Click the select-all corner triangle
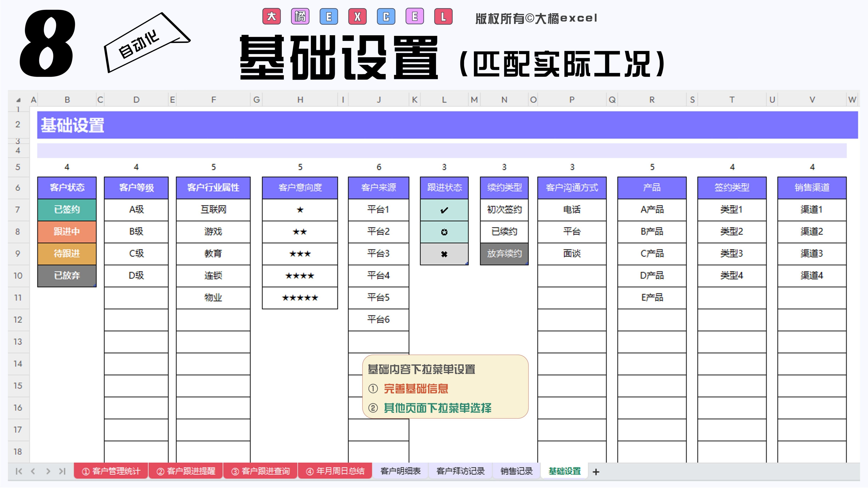Screen dimensions: 868x488 click(x=19, y=100)
